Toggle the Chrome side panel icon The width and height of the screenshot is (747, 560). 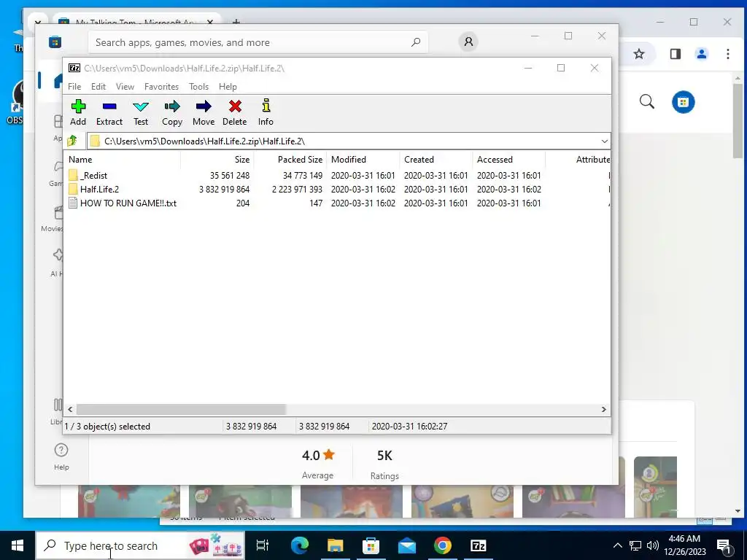click(675, 54)
